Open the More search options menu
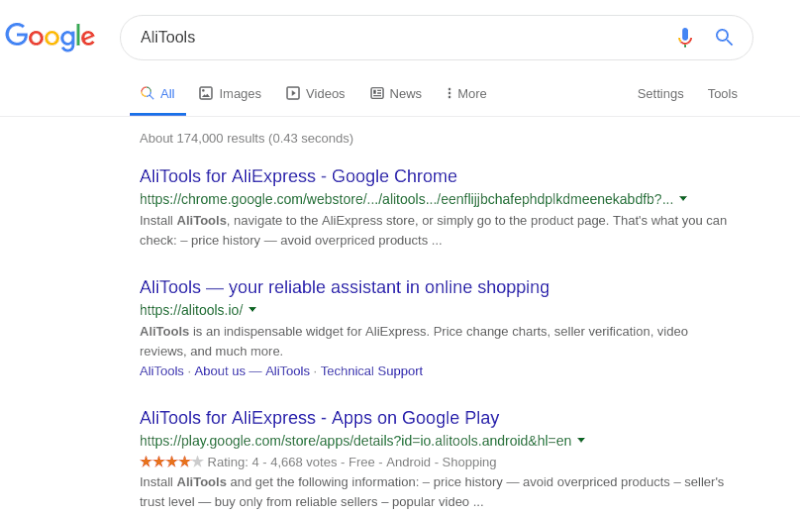800x516 pixels. [x=466, y=94]
